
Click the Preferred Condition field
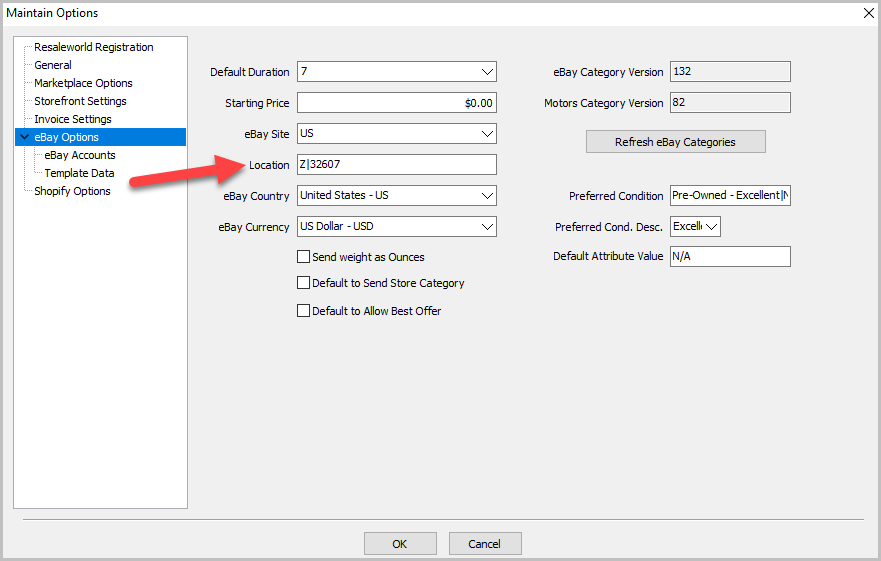pyautogui.click(x=730, y=195)
